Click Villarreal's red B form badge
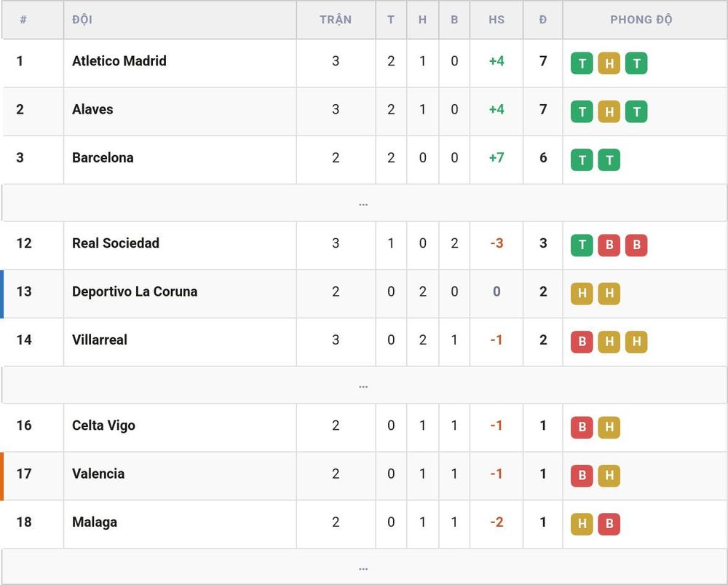Image resolution: width=728 pixels, height=585 pixels. [x=582, y=342]
